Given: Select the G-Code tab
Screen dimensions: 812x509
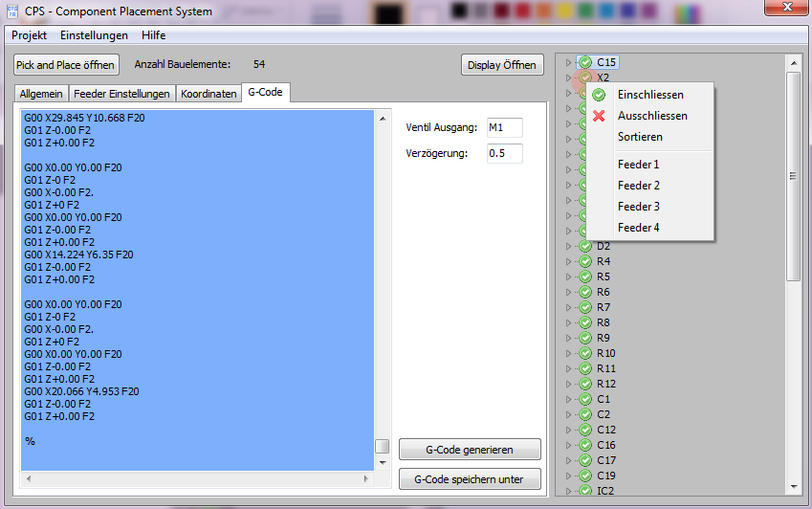Looking at the screenshot, I should click(265, 92).
